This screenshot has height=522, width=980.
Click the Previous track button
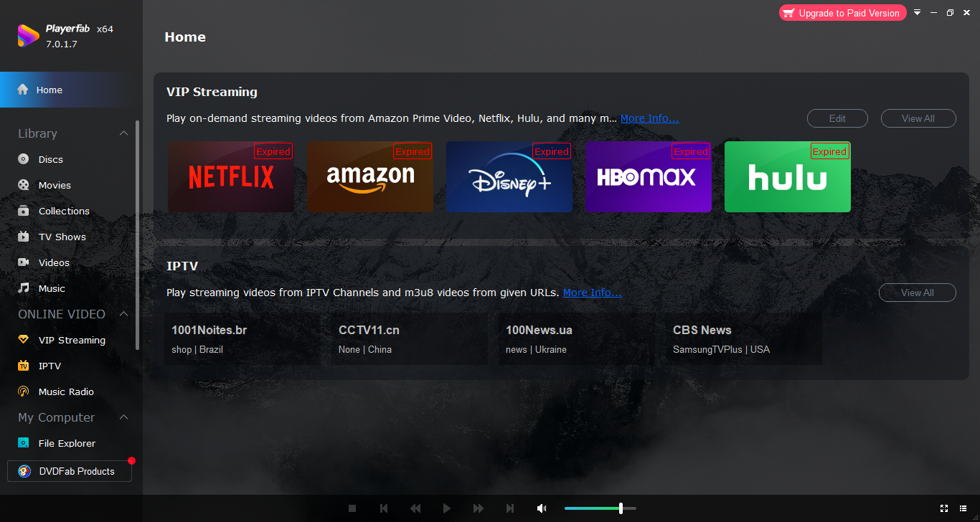pos(384,508)
